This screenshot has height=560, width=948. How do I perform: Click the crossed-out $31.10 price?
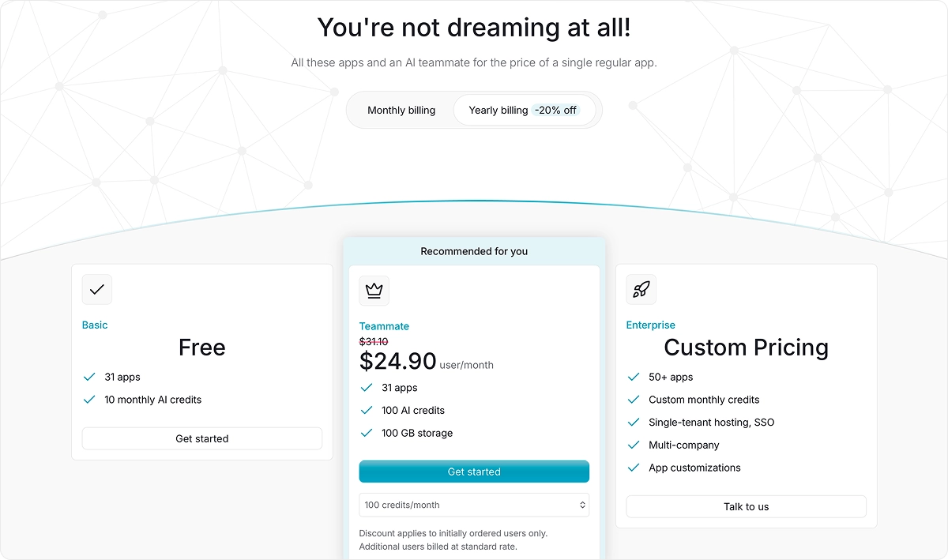[x=374, y=341]
